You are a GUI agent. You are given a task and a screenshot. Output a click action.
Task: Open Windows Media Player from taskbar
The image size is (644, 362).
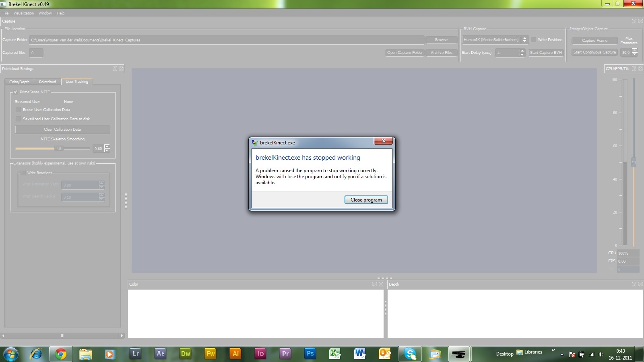(x=110, y=354)
